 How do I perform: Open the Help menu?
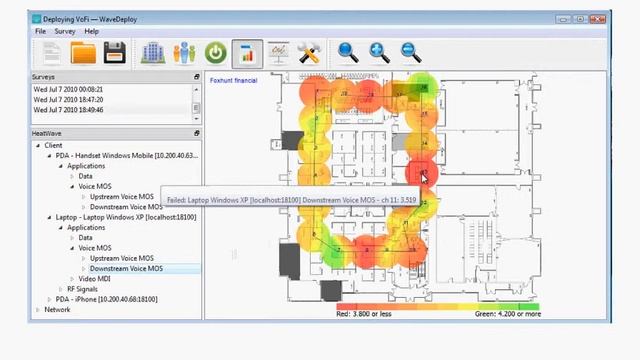coord(91,31)
